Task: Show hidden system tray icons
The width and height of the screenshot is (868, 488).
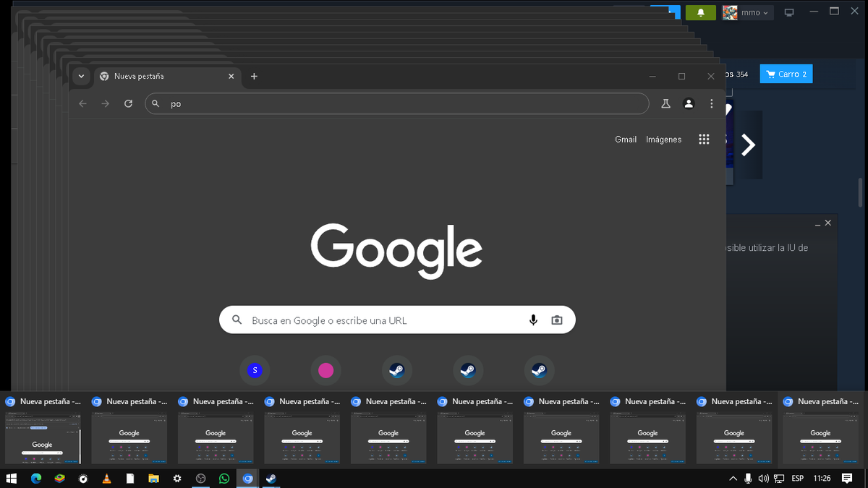Action: tap(733, 478)
